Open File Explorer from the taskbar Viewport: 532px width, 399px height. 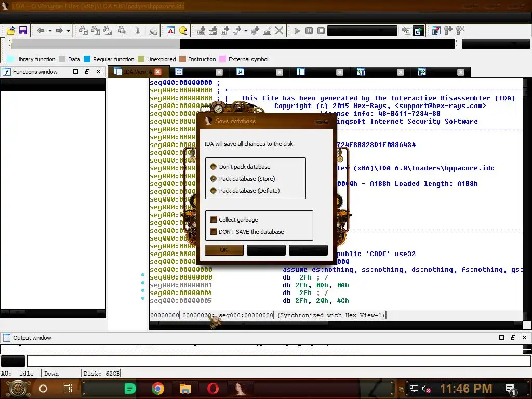pyautogui.click(x=185, y=389)
